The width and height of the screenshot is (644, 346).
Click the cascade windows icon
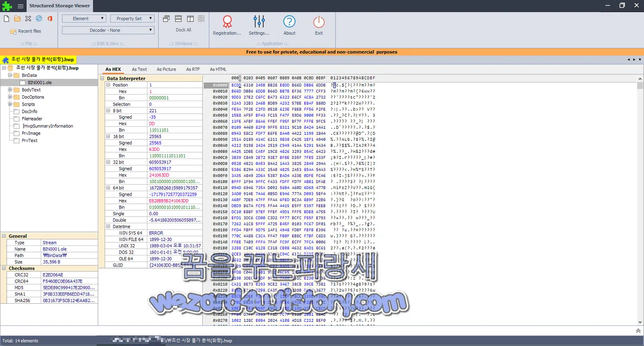coord(167,19)
